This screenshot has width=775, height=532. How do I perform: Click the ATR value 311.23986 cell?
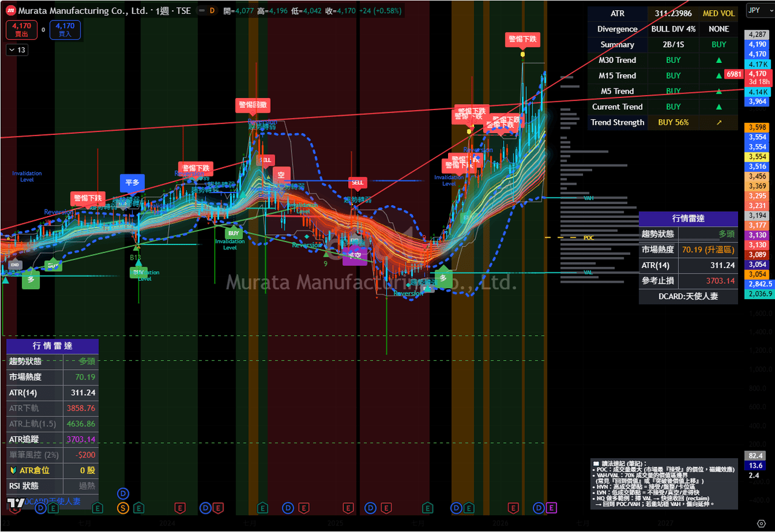pyautogui.click(x=673, y=13)
